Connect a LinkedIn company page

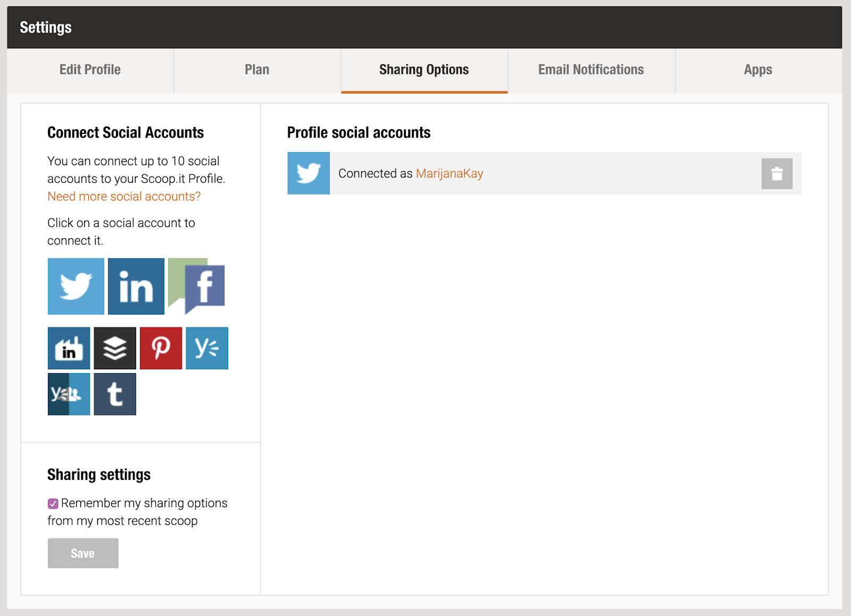tap(69, 348)
